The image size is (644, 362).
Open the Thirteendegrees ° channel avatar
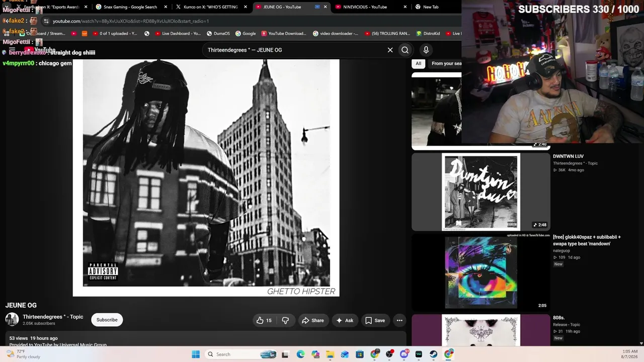click(12, 319)
